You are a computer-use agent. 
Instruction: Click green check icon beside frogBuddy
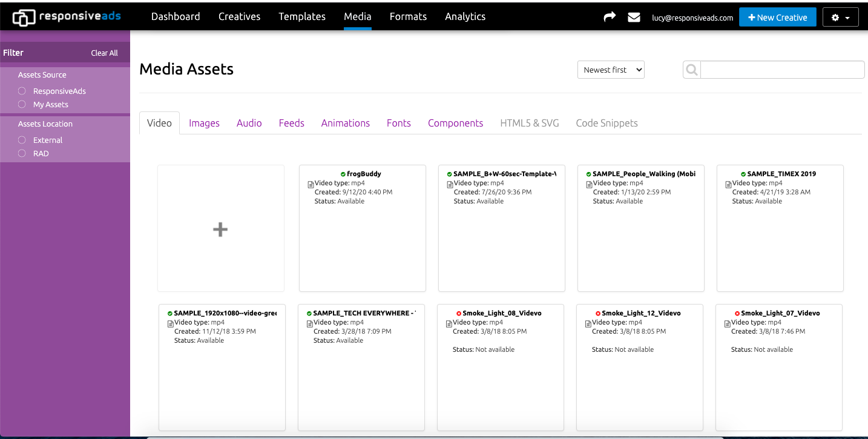(343, 174)
